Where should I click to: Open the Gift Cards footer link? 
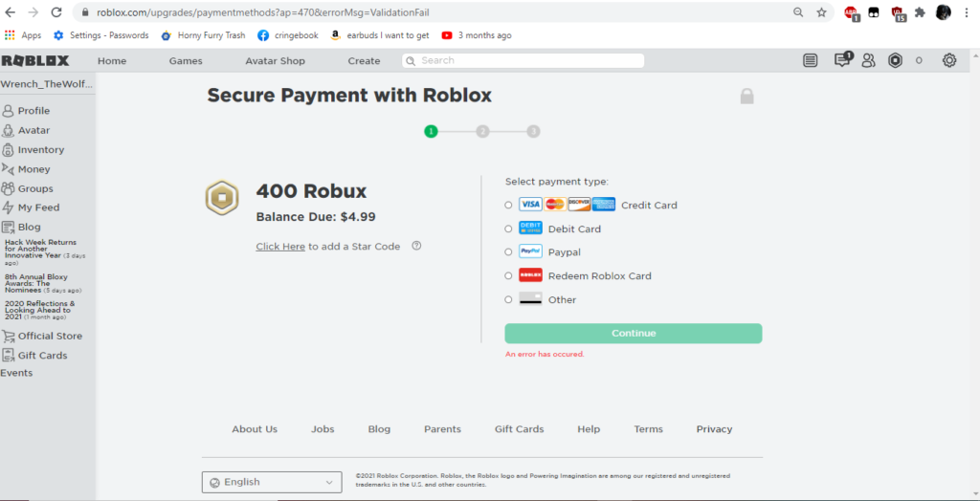[x=520, y=429]
